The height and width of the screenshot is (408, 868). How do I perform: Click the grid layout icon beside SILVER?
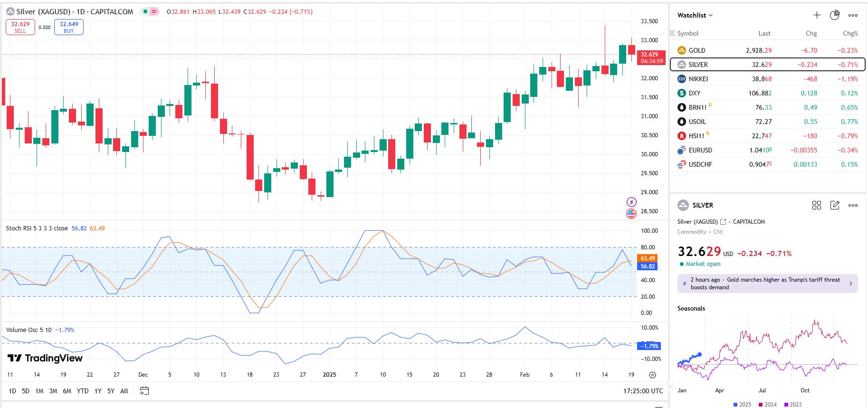pos(817,205)
